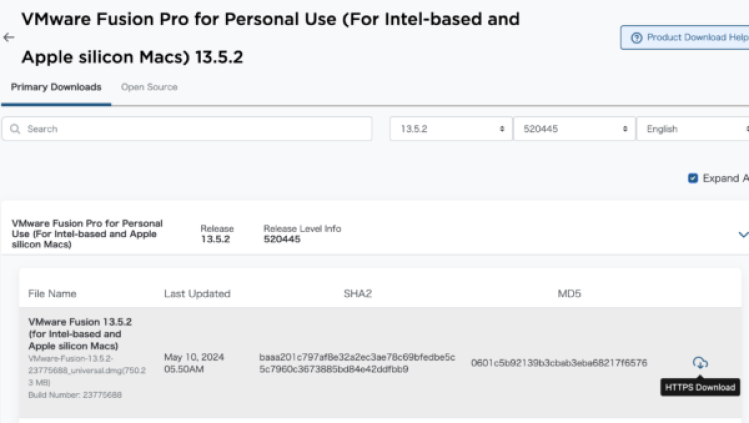This screenshot has width=749, height=423.
Task: Collapse the VMware Fusion Pro section chevron
Action: pos(742,234)
